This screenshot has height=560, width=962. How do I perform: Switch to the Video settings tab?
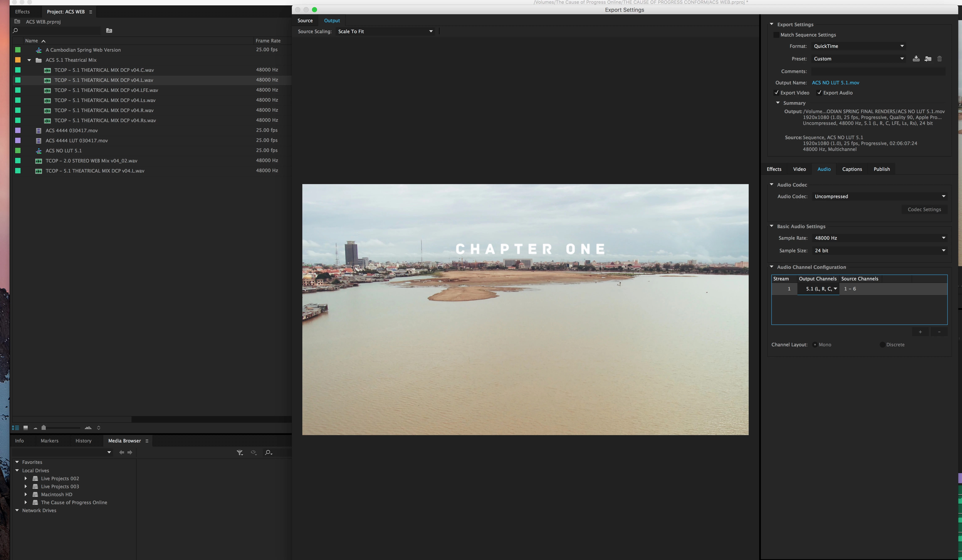799,169
